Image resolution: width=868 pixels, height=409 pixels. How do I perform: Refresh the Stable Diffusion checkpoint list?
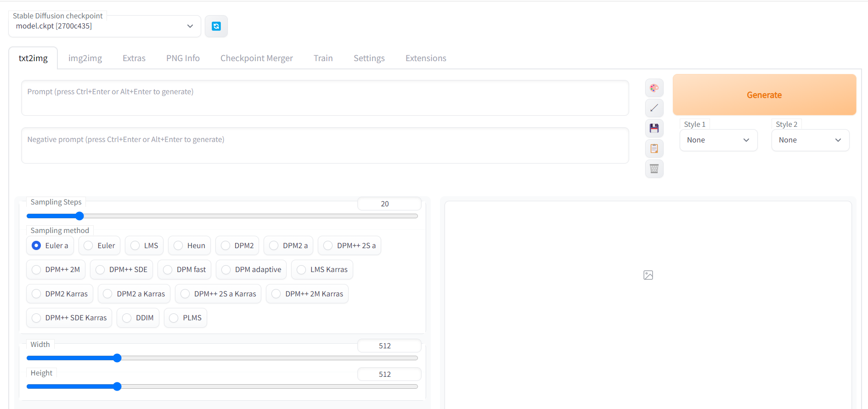click(x=216, y=26)
